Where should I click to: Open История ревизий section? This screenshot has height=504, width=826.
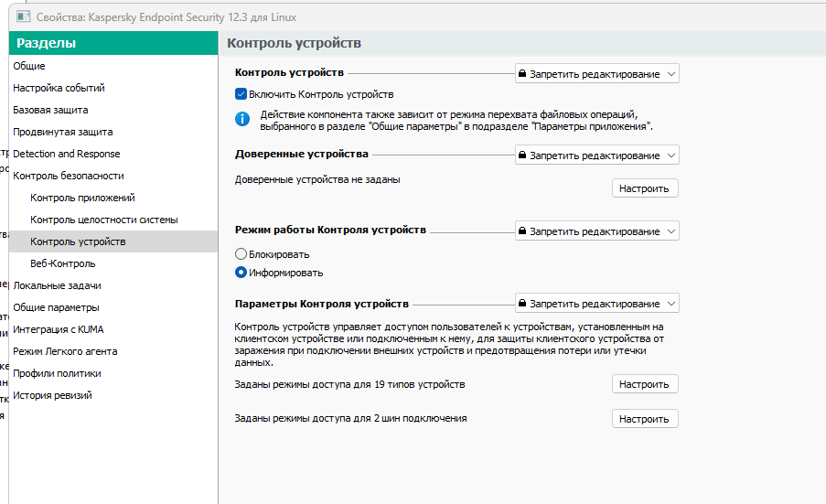click(x=113, y=395)
